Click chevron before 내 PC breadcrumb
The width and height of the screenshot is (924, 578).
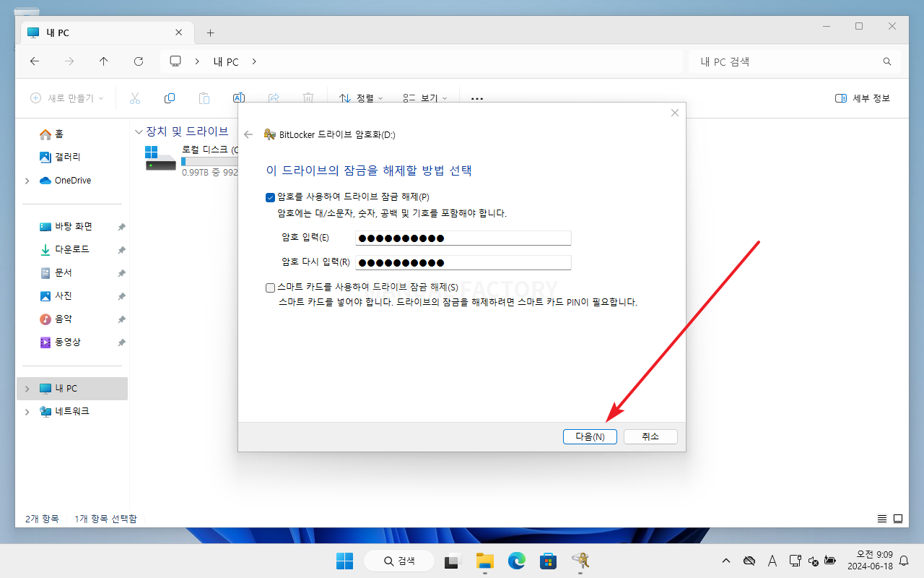[x=197, y=61]
